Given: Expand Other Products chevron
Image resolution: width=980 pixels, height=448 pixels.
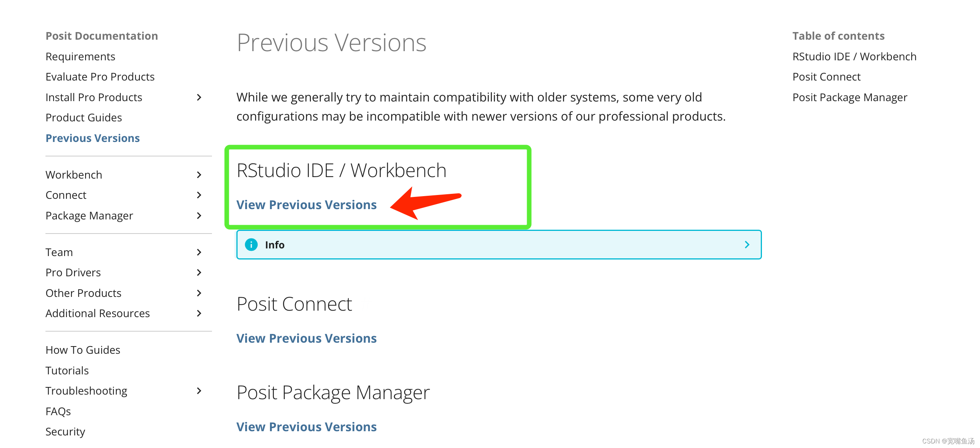Looking at the screenshot, I should click(x=199, y=293).
